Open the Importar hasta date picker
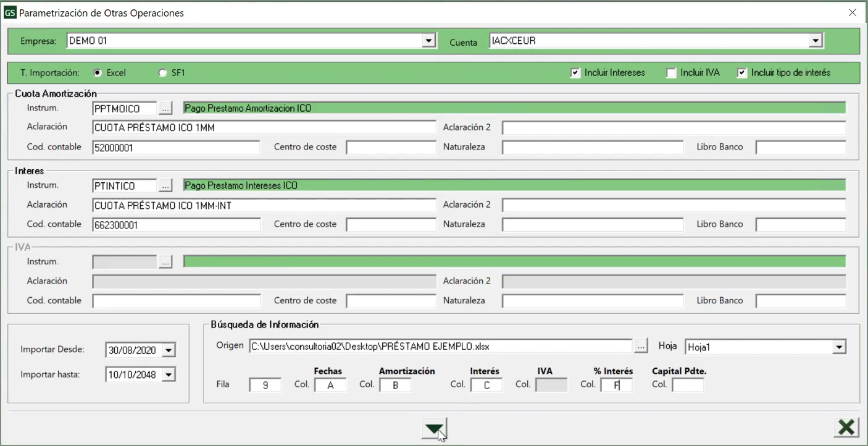868x446 pixels. tap(169, 374)
